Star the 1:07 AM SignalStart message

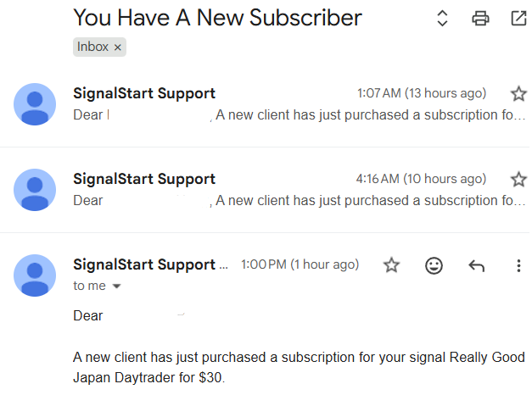coord(518,93)
